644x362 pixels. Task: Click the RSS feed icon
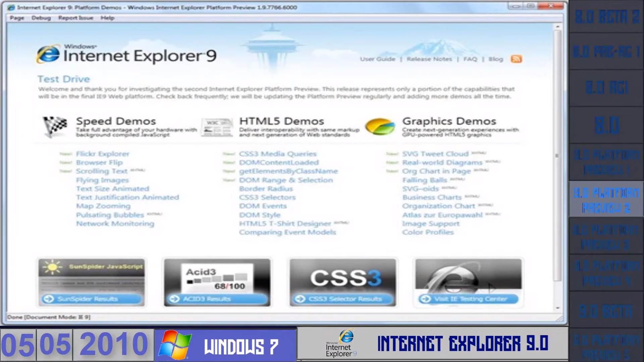(x=517, y=59)
